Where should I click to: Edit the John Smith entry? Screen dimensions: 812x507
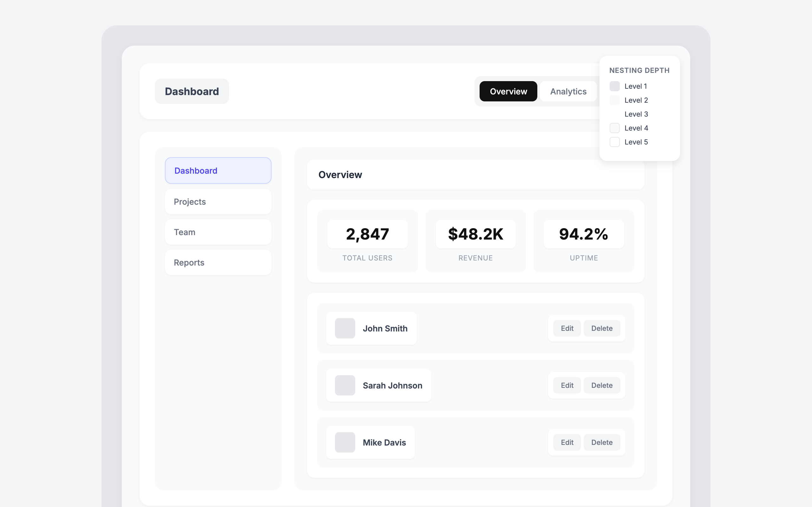point(567,328)
